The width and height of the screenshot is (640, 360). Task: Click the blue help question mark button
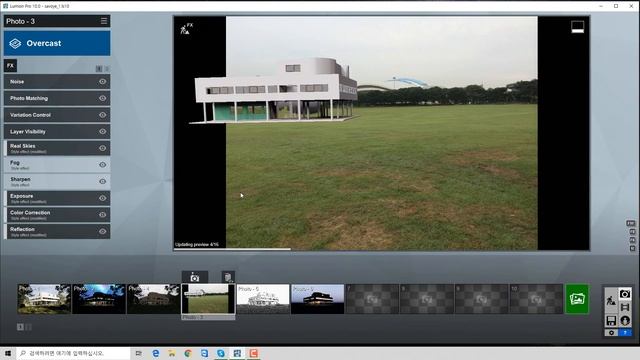624,333
